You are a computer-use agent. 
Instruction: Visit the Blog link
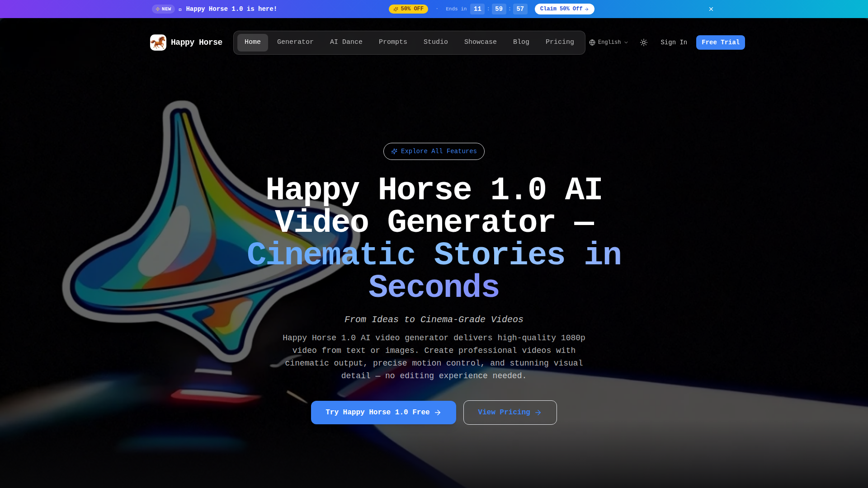[521, 42]
